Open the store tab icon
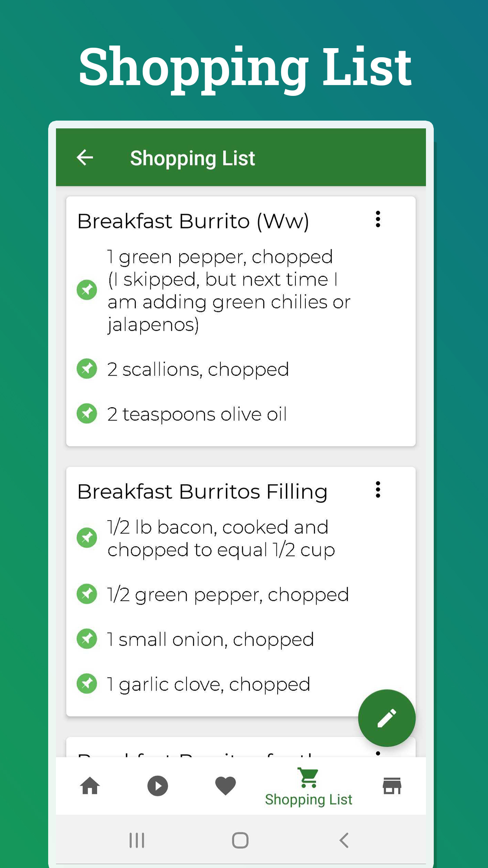This screenshot has height=868, width=488. [392, 786]
